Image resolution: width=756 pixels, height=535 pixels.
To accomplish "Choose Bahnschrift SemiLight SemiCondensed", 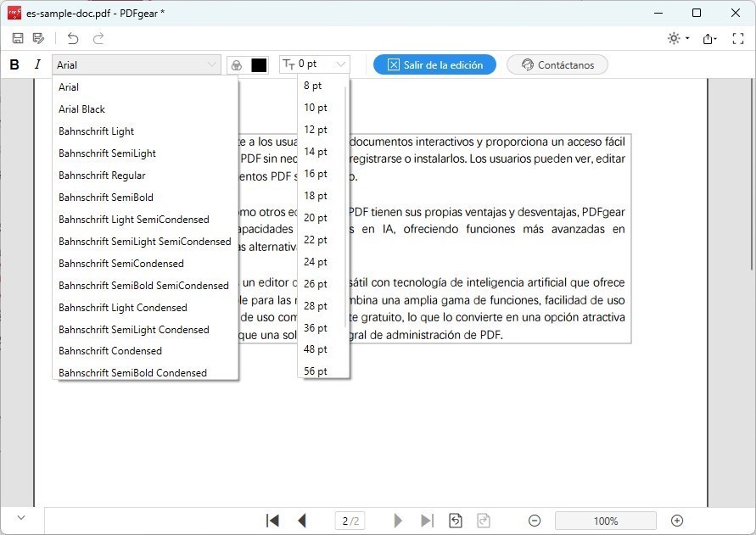I will click(x=145, y=242).
